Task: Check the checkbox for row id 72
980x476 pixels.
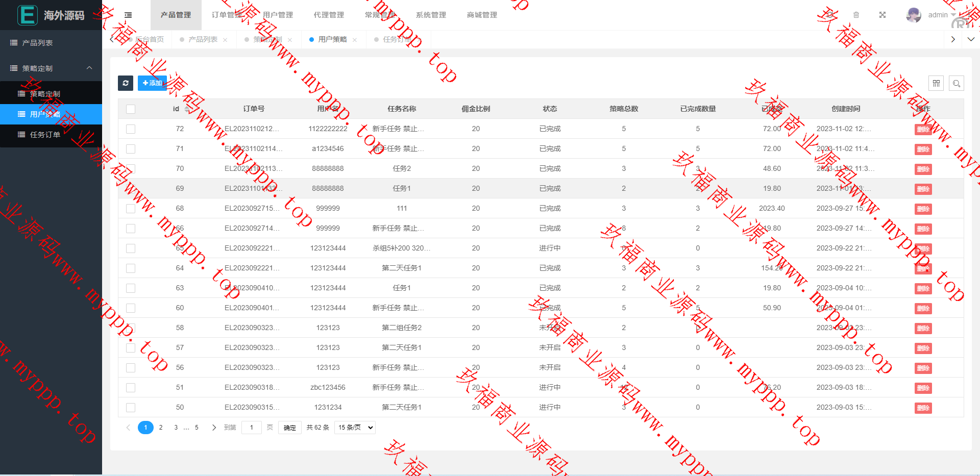Action: pos(131,129)
